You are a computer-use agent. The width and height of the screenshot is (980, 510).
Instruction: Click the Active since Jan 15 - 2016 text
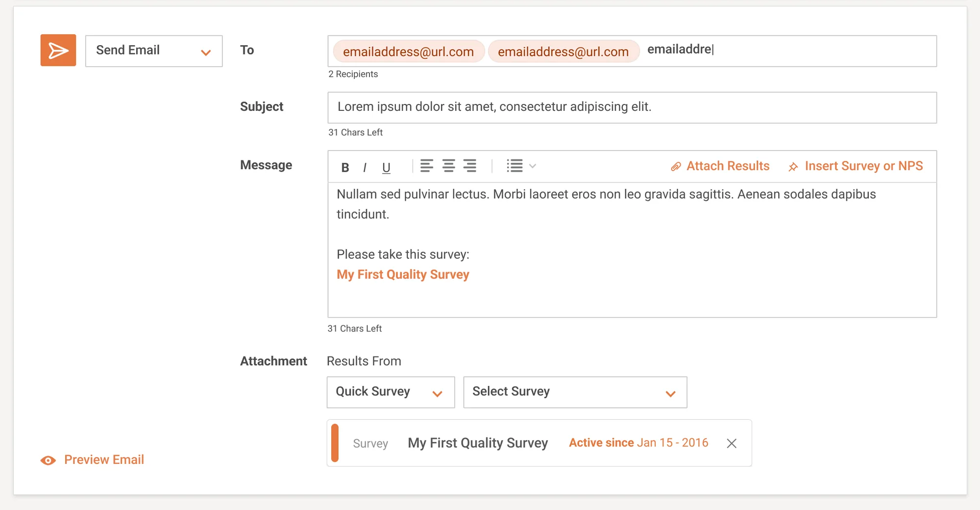(638, 443)
